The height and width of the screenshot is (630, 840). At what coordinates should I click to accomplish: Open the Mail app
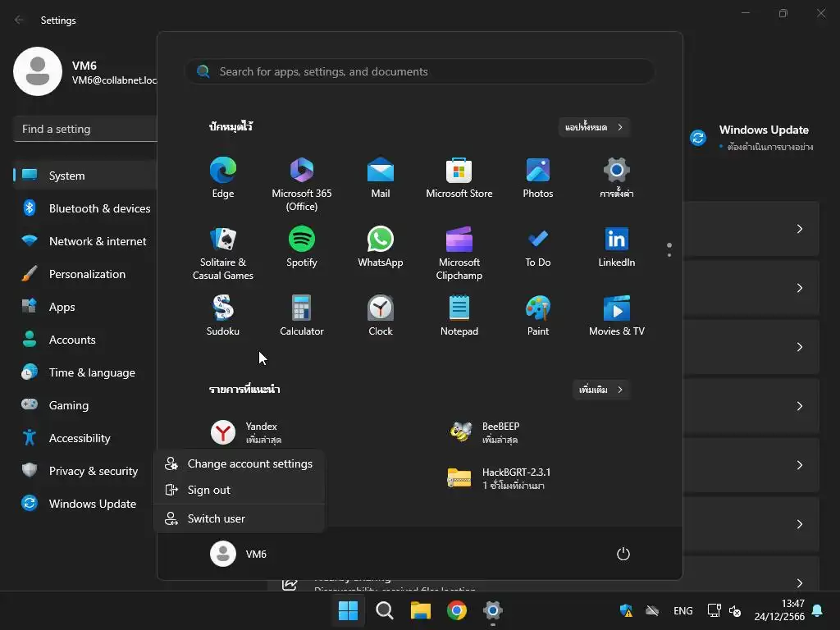tap(381, 178)
